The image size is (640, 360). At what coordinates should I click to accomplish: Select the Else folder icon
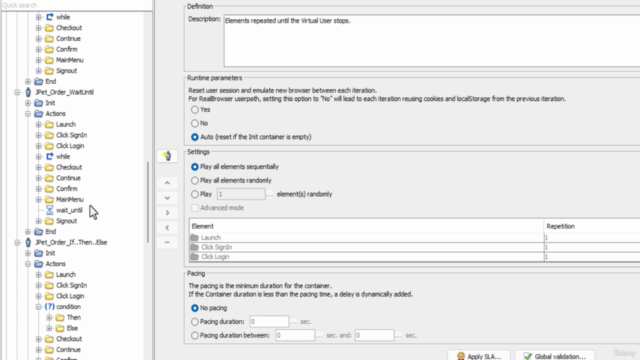(60, 328)
